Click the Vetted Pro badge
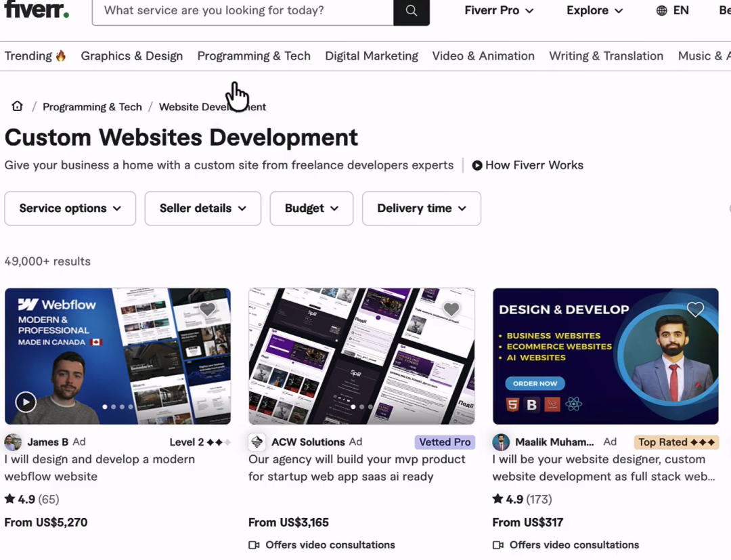The image size is (731, 560). pos(445,442)
